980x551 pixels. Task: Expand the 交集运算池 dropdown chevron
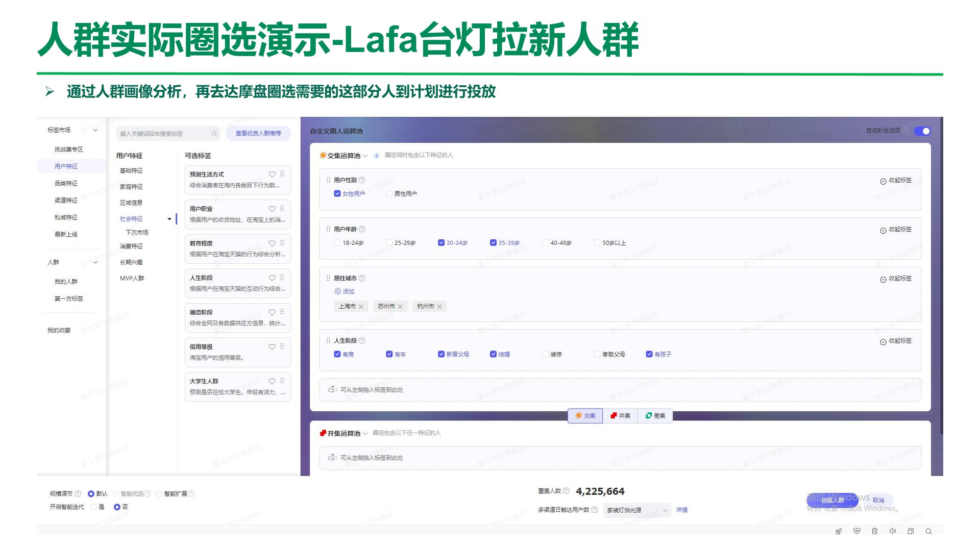(x=365, y=156)
